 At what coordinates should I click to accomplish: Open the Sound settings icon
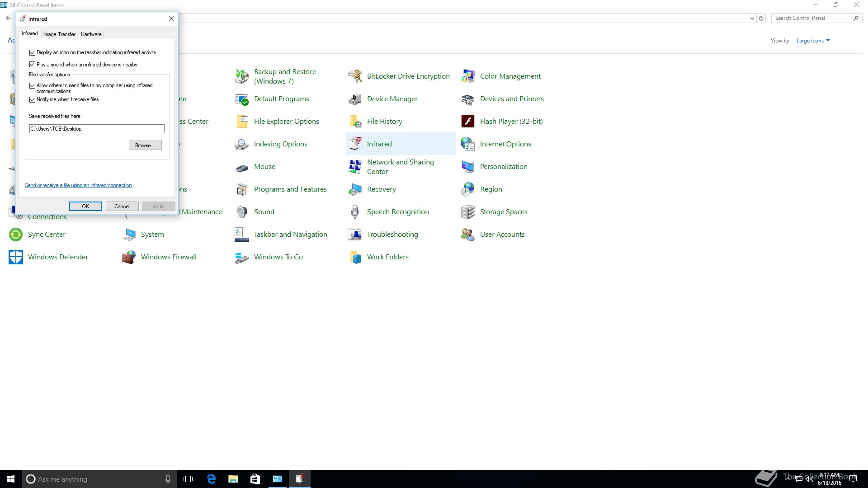(242, 212)
